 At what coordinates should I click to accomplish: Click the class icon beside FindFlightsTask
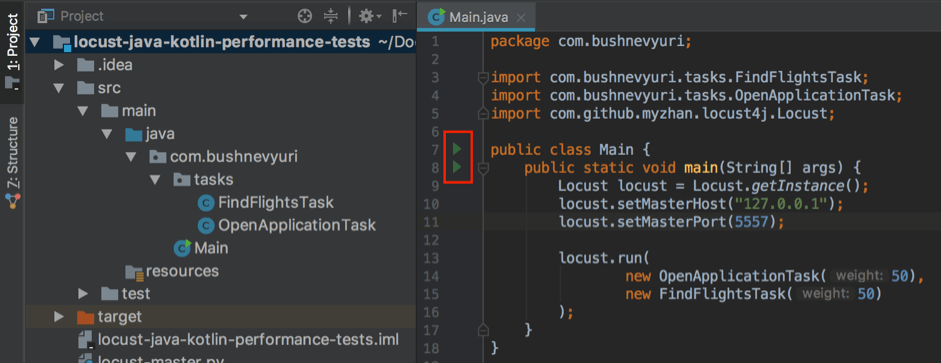206,203
